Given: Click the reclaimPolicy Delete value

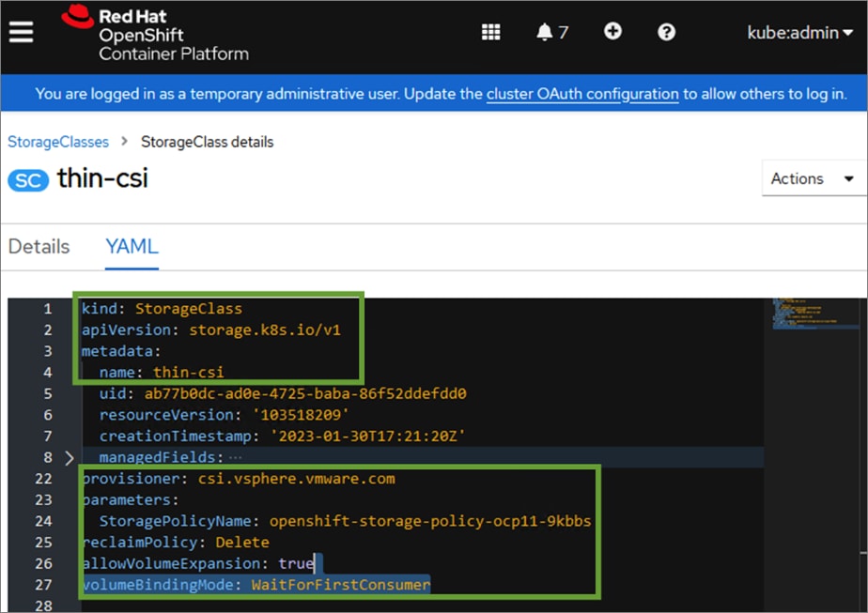Looking at the screenshot, I should 242,543.
